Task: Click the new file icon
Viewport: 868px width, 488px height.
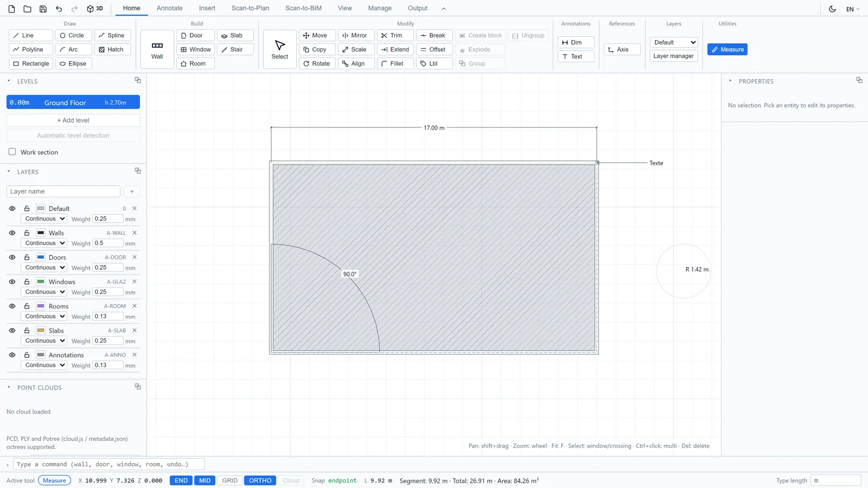Action: (x=11, y=9)
